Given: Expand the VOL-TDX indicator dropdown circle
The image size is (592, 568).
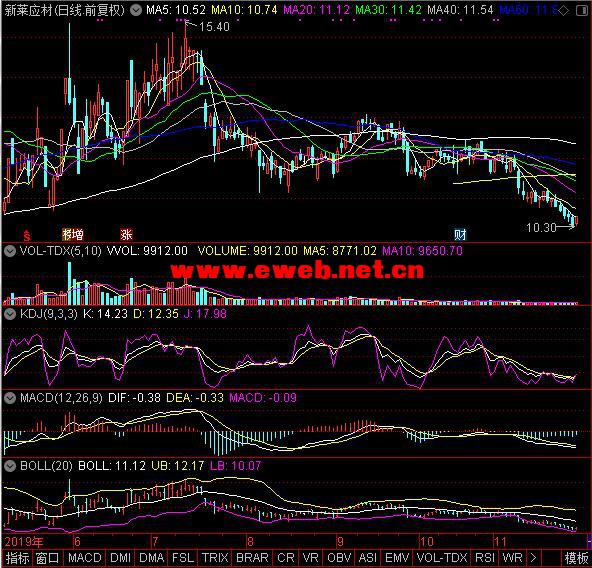Looking at the screenshot, I should click(10, 251).
